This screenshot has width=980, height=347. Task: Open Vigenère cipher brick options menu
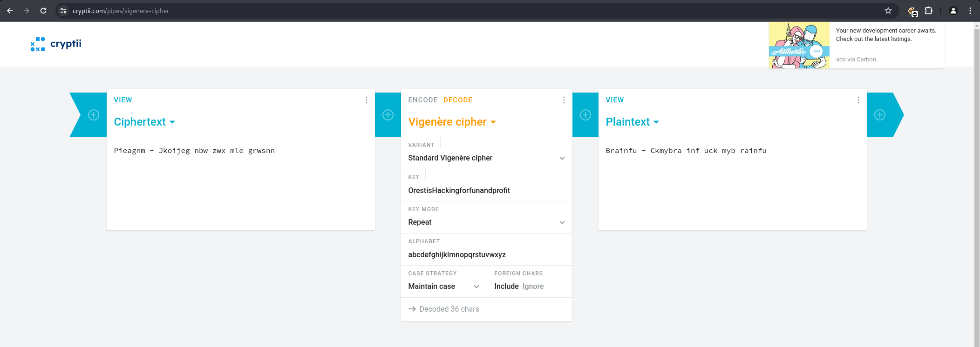564,100
